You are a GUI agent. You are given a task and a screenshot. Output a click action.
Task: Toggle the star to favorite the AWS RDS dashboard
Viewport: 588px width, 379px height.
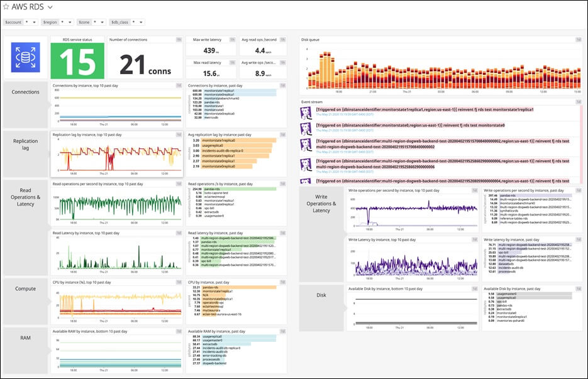tap(6, 7)
